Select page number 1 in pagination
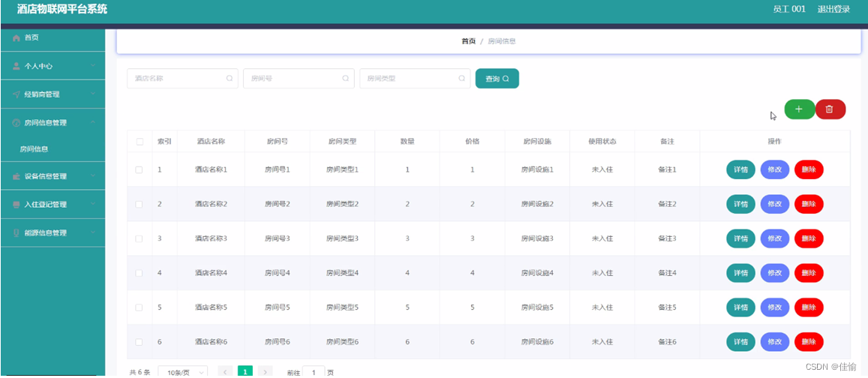 (x=245, y=372)
